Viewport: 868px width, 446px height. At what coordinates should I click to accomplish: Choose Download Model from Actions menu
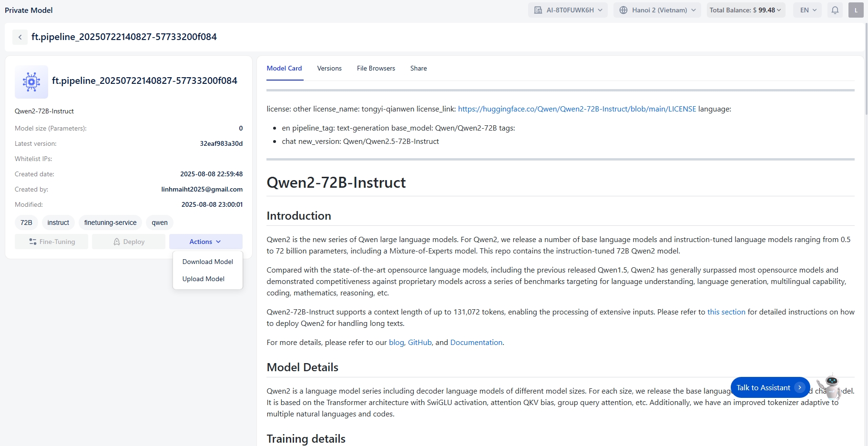tap(207, 262)
